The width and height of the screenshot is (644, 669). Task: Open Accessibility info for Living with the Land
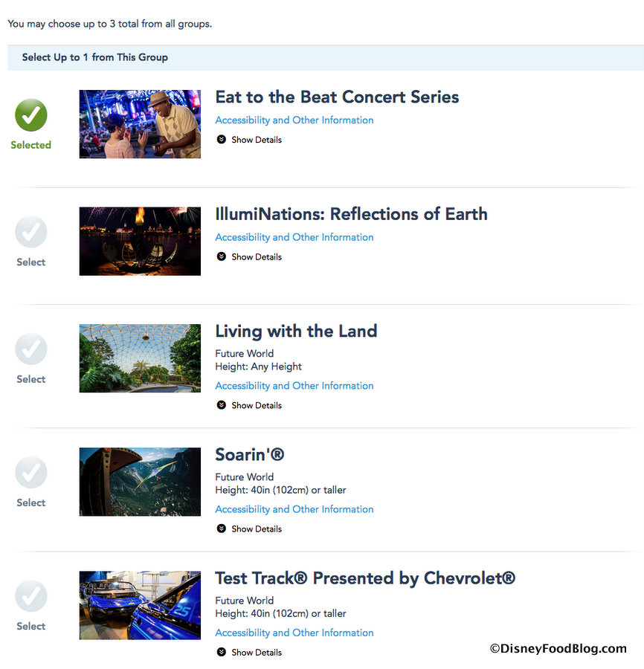pyautogui.click(x=294, y=386)
